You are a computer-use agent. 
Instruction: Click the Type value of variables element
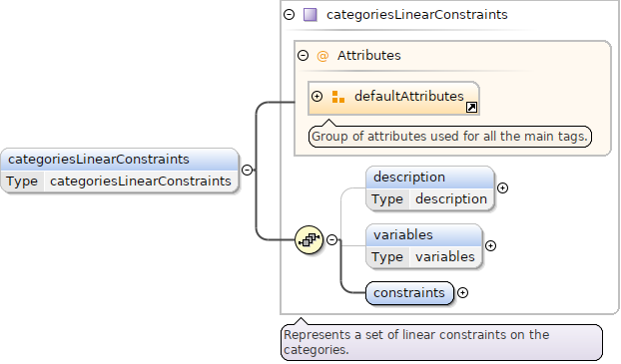[x=445, y=256]
